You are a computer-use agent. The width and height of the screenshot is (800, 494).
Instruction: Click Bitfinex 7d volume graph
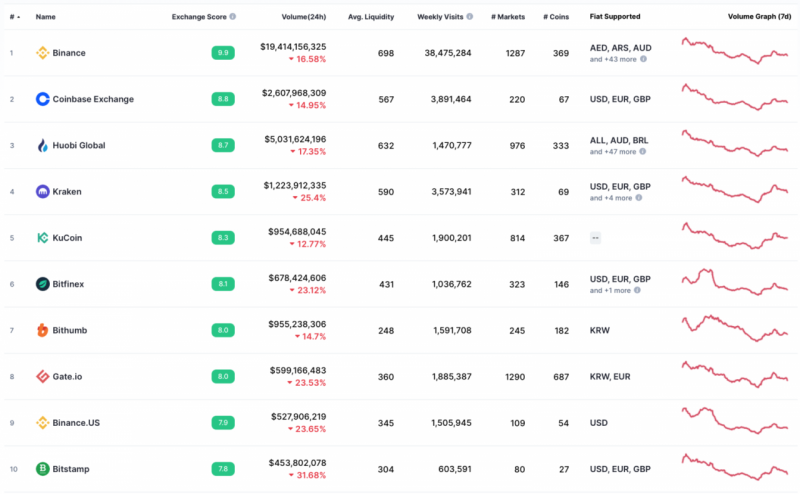point(735,282)
